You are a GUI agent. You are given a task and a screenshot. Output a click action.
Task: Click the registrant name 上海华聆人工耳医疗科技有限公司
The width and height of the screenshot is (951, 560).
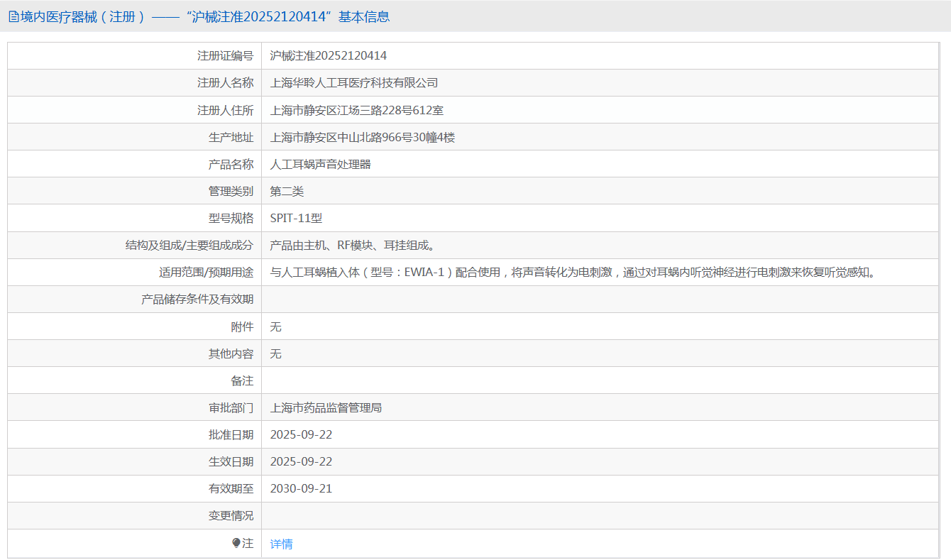coord(354,83)
